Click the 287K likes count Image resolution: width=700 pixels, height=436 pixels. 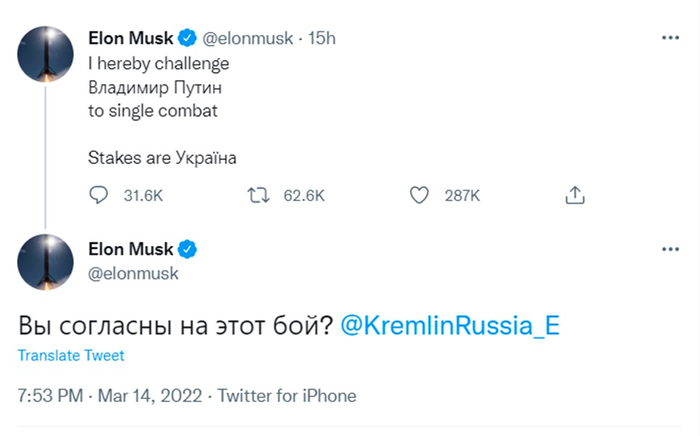462,195
